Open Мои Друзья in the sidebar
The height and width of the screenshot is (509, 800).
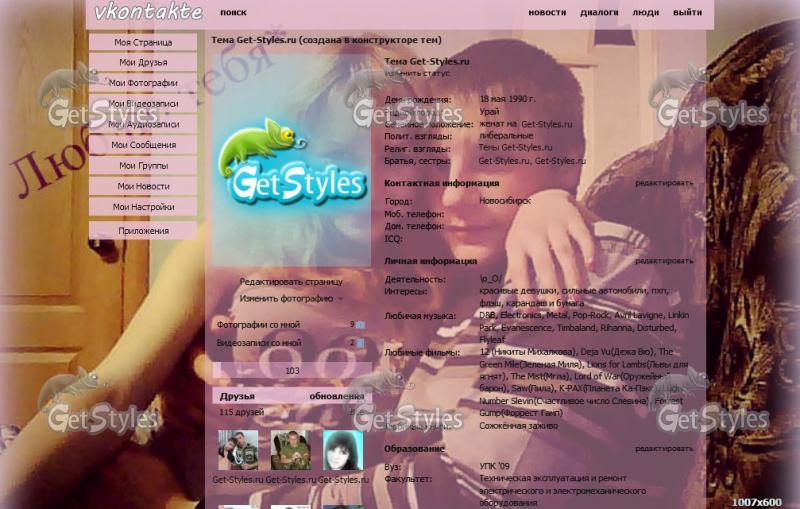coord(143,62)
